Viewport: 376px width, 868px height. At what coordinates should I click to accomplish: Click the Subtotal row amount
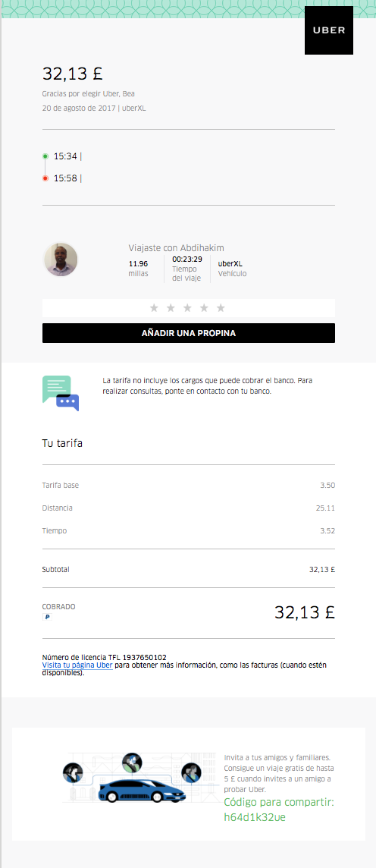(322, 569)
